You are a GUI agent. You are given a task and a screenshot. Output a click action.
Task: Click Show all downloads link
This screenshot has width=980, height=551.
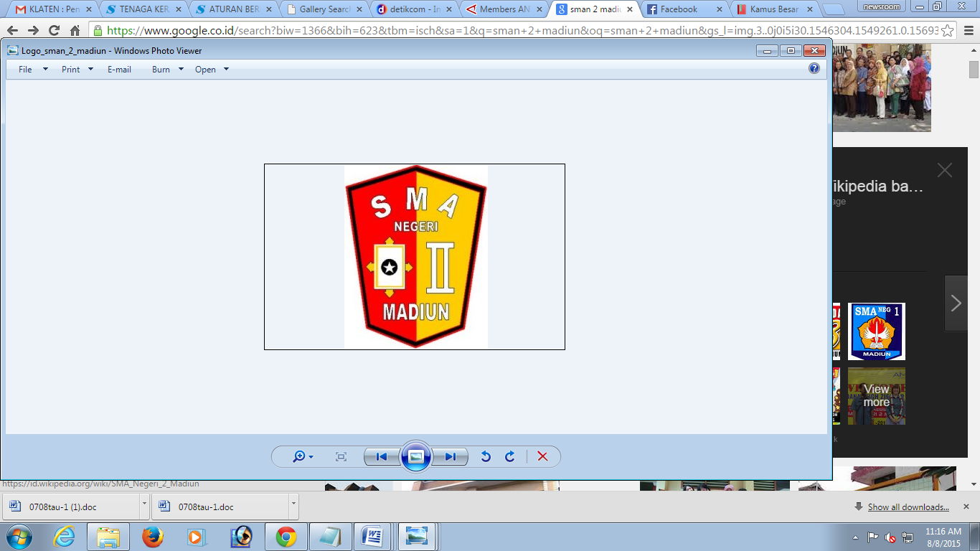point(908,507)
